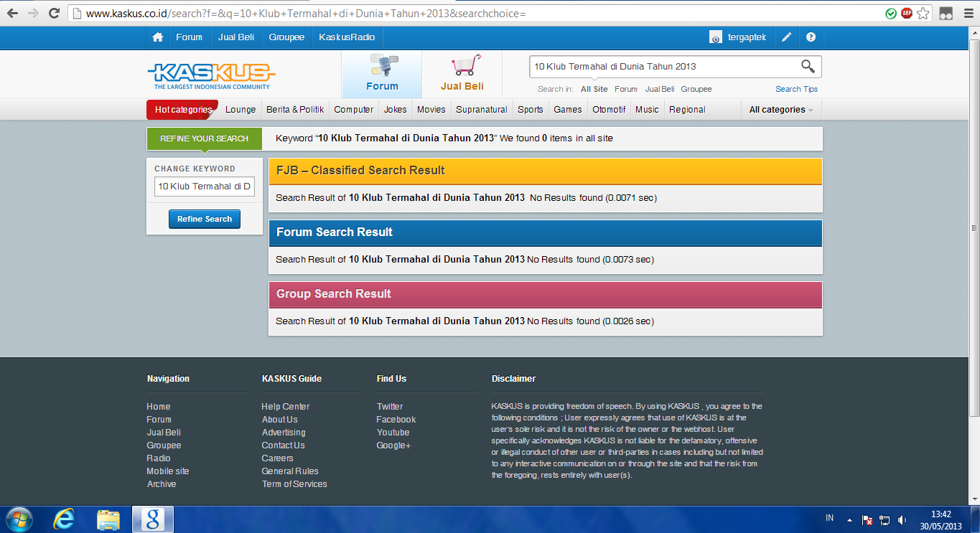Image resolution: width=980 pixels, height=533 pixels.
Task: Select the Lounge category
Action: (x=241, y=110)
